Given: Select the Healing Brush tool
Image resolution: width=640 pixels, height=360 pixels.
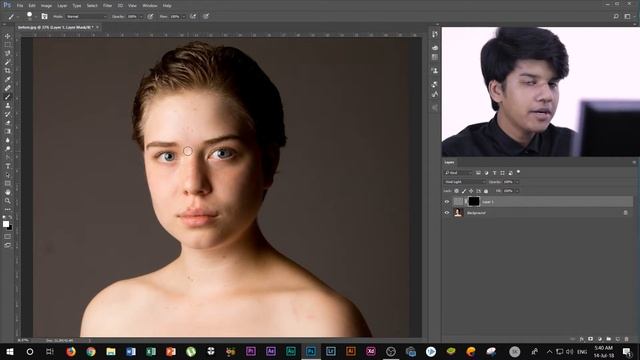Looking at the screenshot, I should pyautogui.click(x=7, y=88).
